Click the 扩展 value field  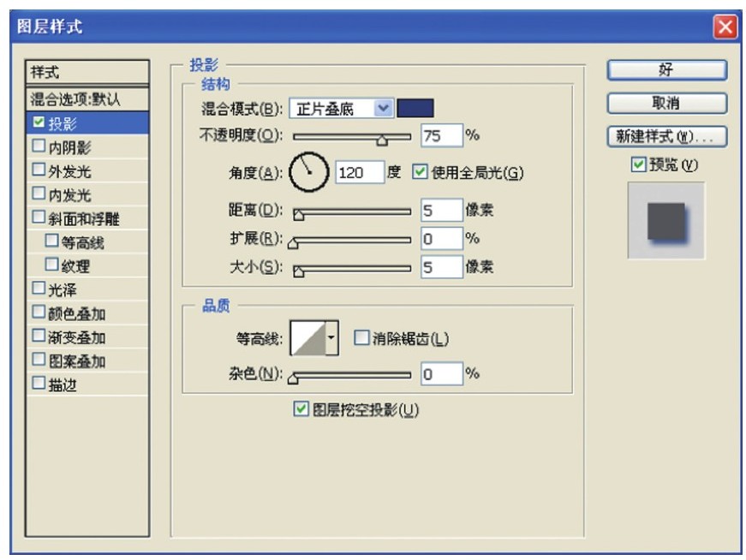click(442, 238)
